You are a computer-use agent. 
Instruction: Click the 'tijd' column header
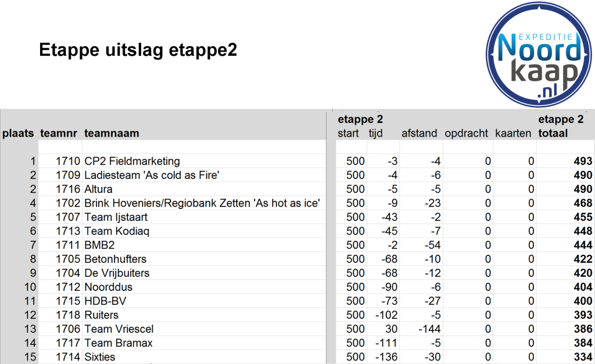pyautogui.click(x=375, y=134)
